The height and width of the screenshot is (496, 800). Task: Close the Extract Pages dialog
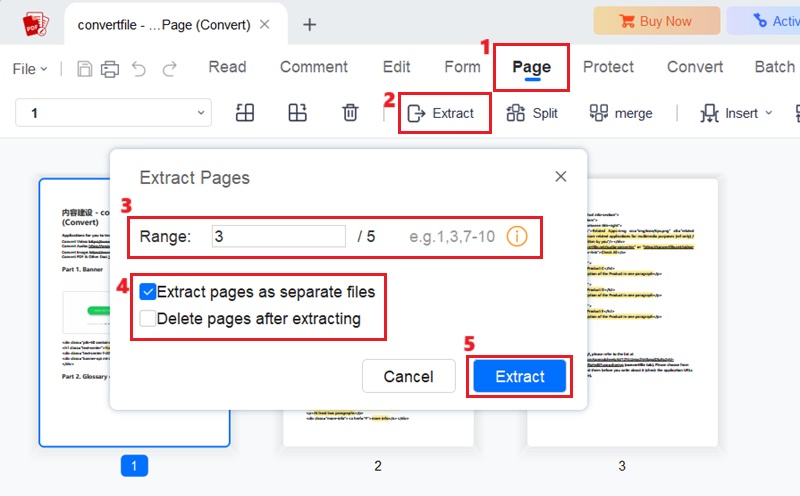point(561,177)
